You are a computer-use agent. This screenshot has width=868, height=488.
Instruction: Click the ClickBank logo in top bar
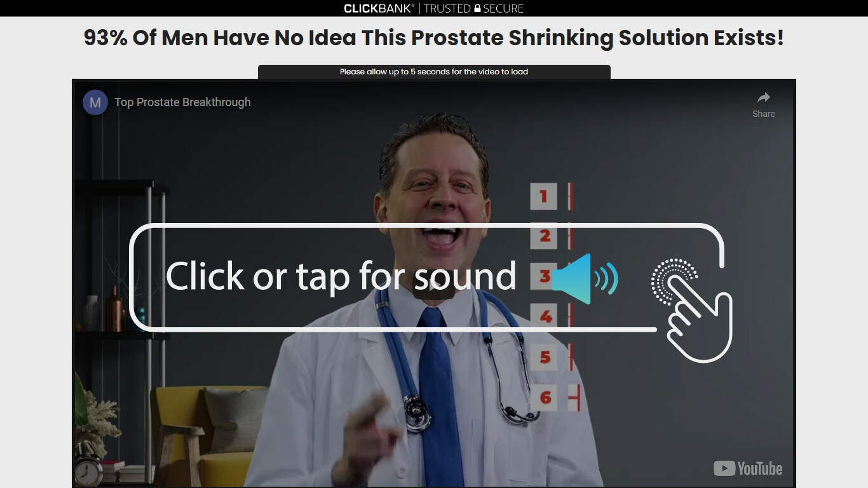pyautogui.click(x=379, y=8)
